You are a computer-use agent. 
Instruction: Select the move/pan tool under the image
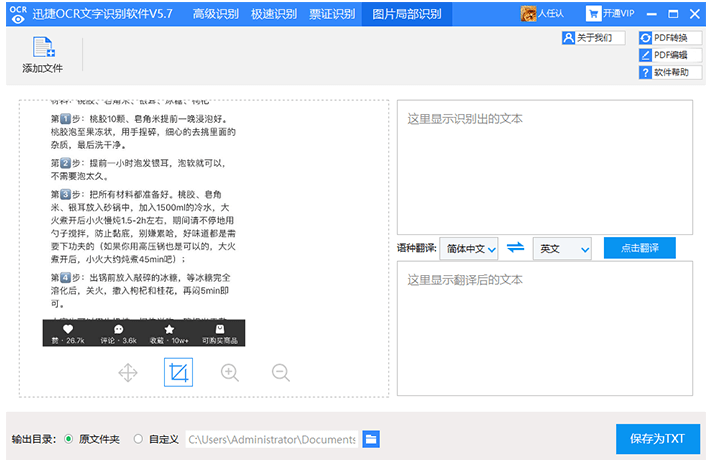click(x=128, y=373)
